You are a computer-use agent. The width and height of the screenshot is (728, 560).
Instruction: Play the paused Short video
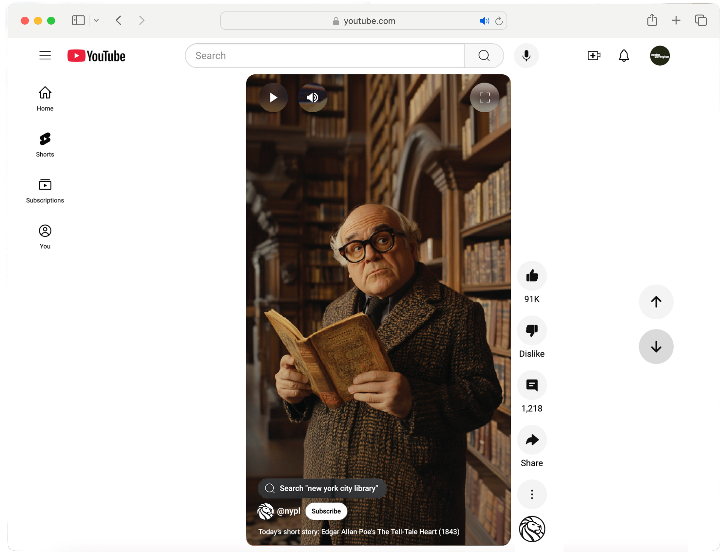(273, 97)
